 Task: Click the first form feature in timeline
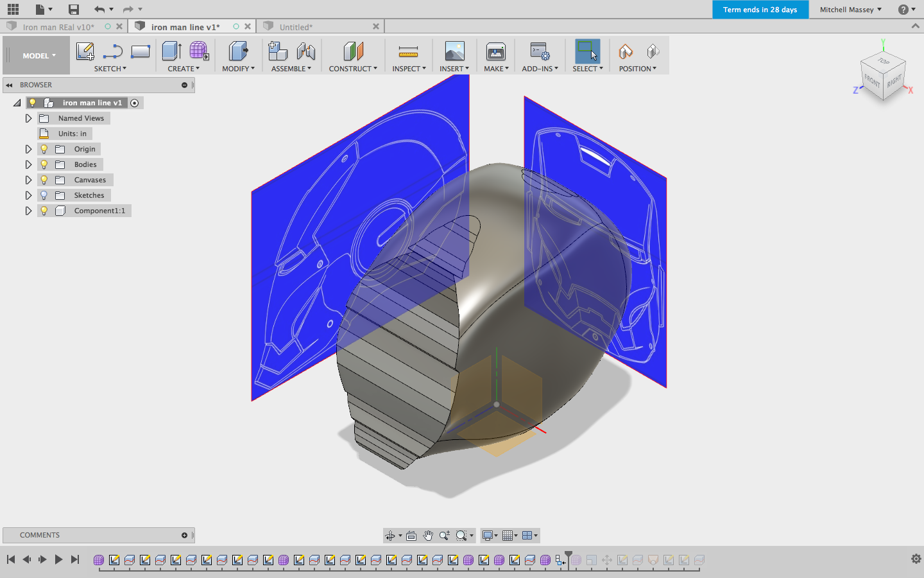coord(99,560)
